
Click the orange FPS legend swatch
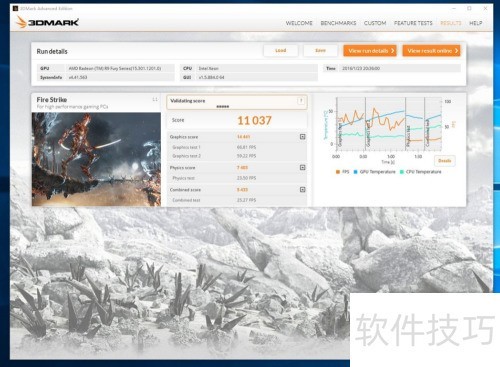pyautogui.click(x=338, y=172)
